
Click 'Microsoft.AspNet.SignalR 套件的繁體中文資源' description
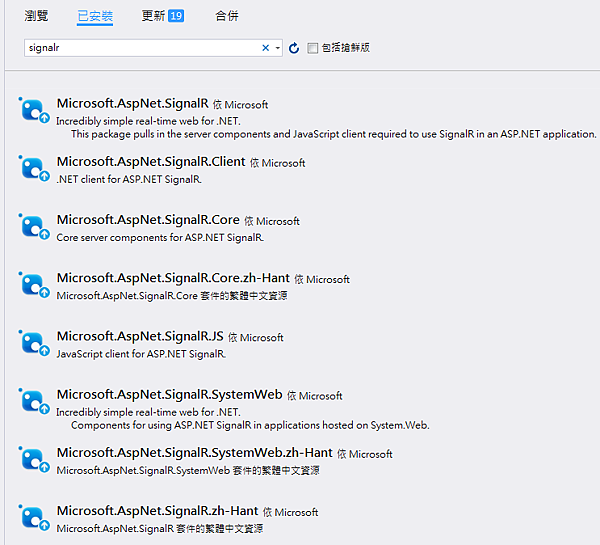(160, 529)
